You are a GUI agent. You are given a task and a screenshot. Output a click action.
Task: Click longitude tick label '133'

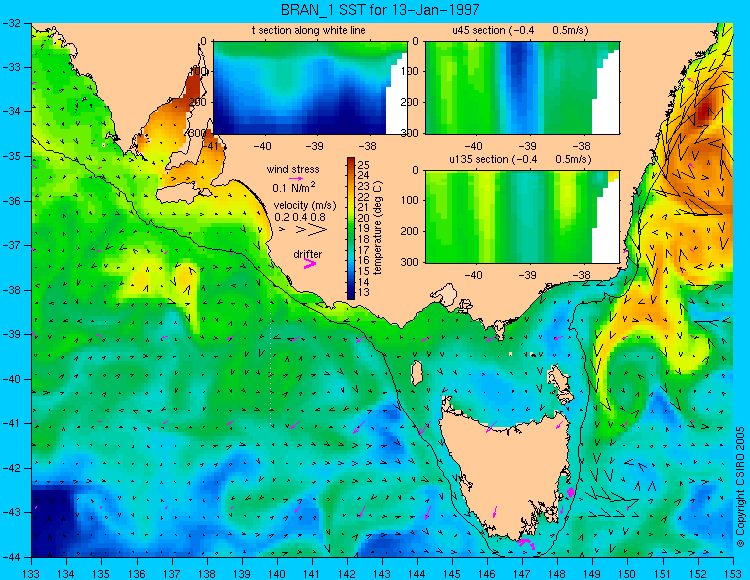31,574
